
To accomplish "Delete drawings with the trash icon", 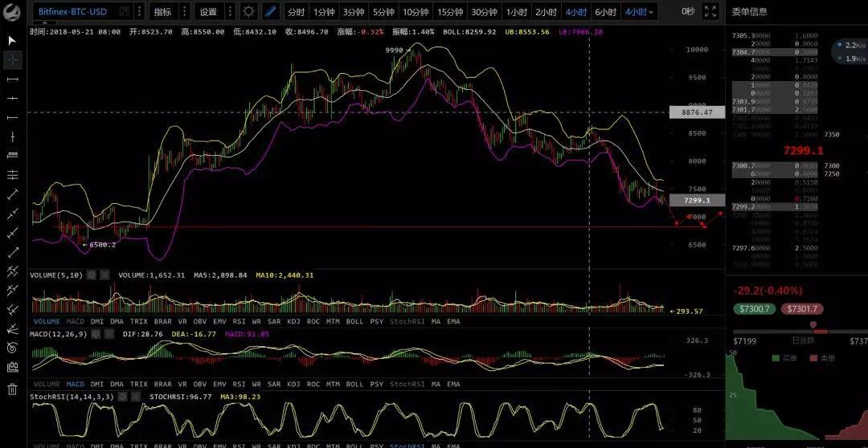I will 12,389.
